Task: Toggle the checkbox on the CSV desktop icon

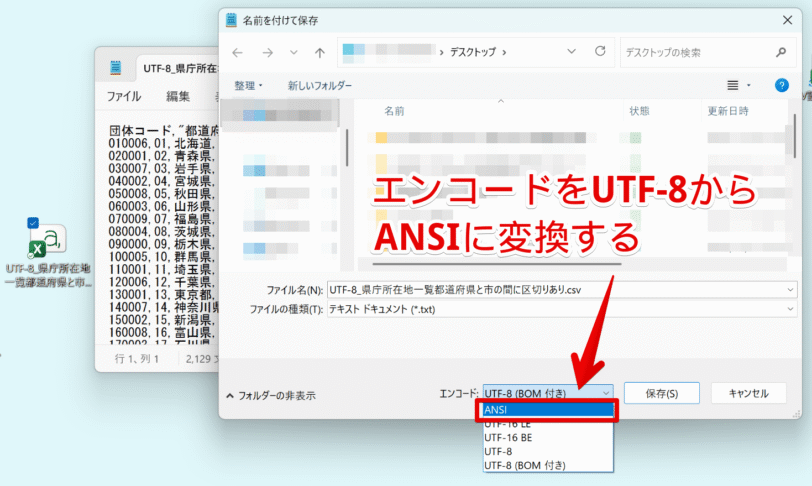Action: [33, 223]
